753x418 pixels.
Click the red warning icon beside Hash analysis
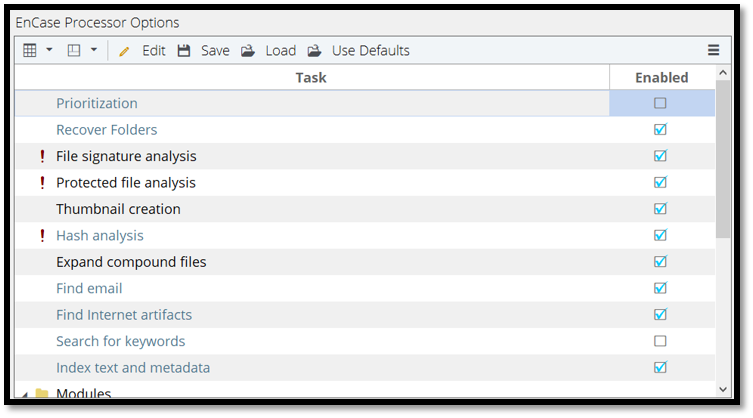coord(42,236)
